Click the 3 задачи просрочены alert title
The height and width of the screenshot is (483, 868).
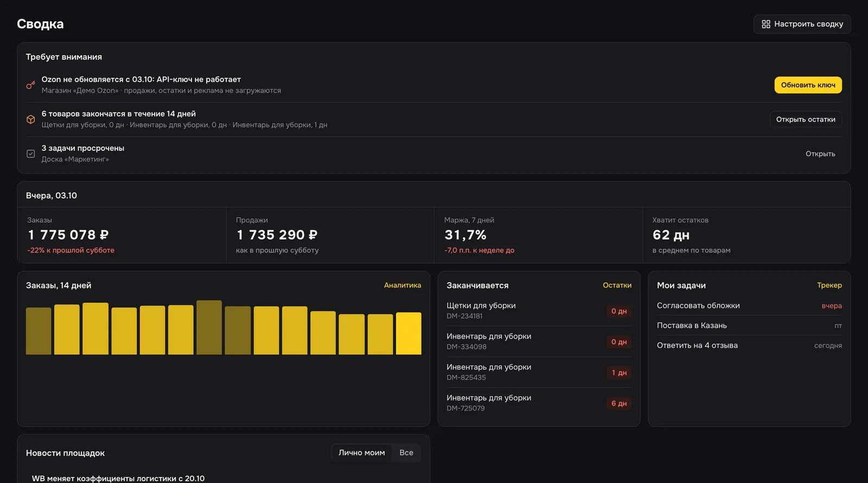point(83,148)
